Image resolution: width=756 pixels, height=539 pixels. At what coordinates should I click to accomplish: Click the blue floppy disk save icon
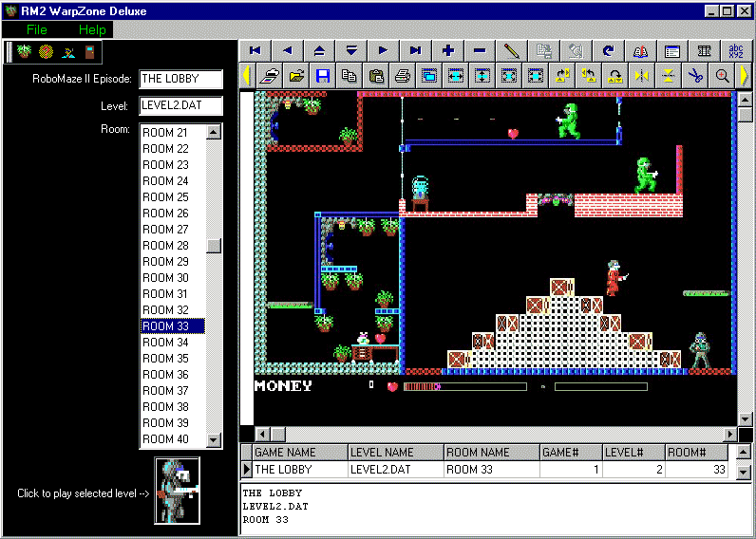(x=323, y=76)
